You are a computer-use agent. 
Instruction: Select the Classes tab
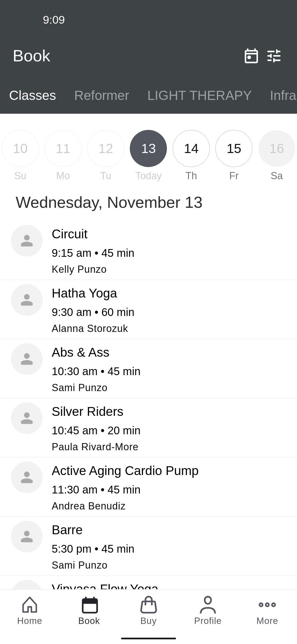(x=32, y=95)
